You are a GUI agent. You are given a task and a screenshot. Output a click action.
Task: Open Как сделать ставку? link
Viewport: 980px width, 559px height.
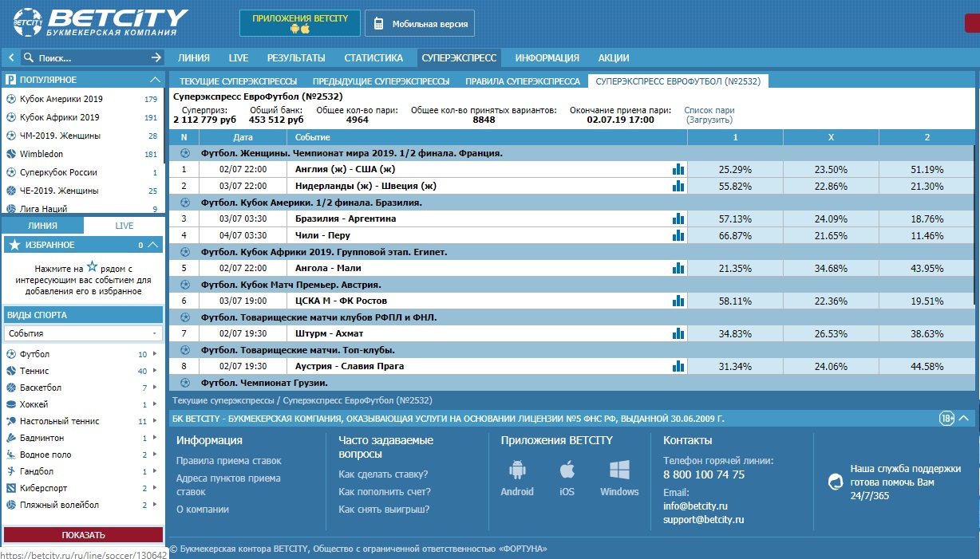coord(383,474)
